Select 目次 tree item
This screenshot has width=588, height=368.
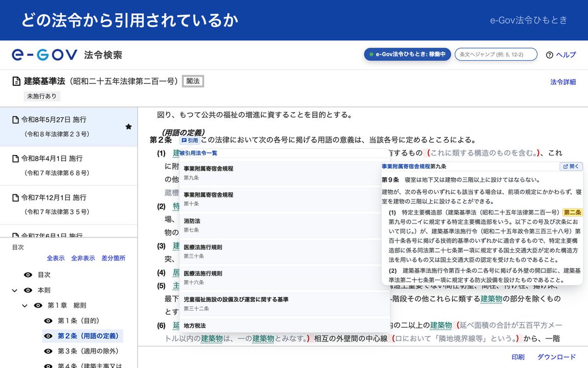coord(44,275)
